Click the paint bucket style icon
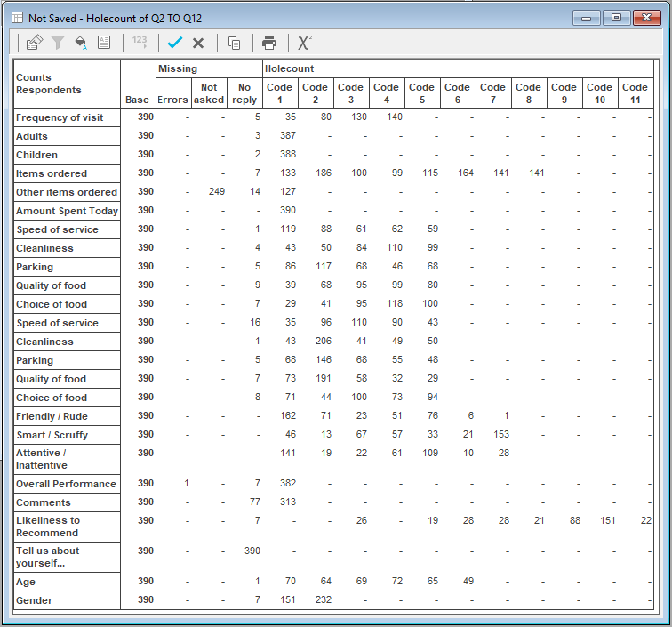The width and height of the screenshot is (672, 627). coord(81,42)
